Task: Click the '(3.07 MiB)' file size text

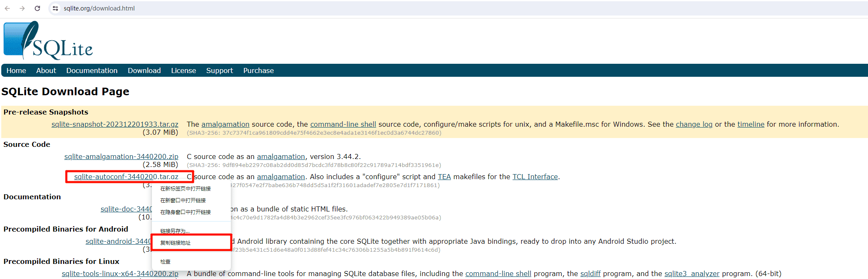Action: 160,133
